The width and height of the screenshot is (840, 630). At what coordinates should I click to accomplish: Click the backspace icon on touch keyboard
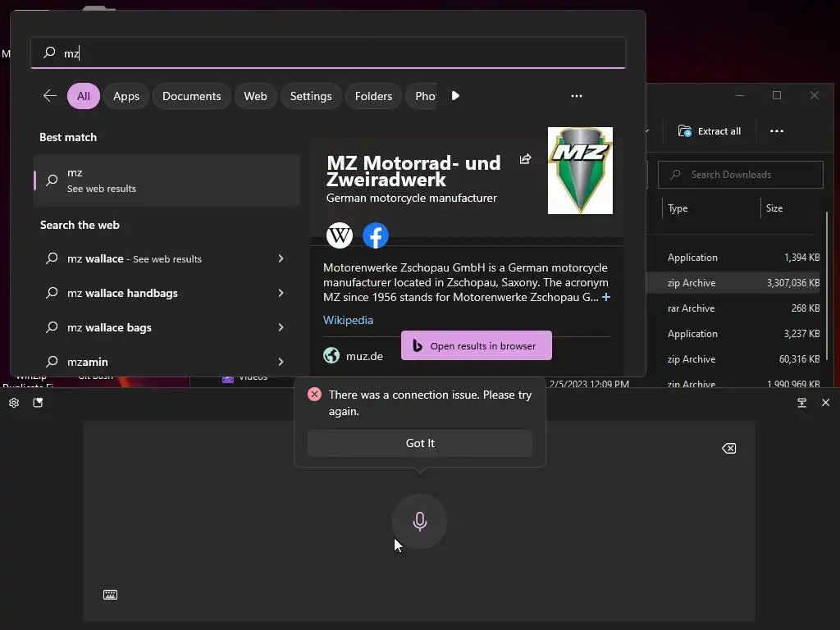click(729, 449)
